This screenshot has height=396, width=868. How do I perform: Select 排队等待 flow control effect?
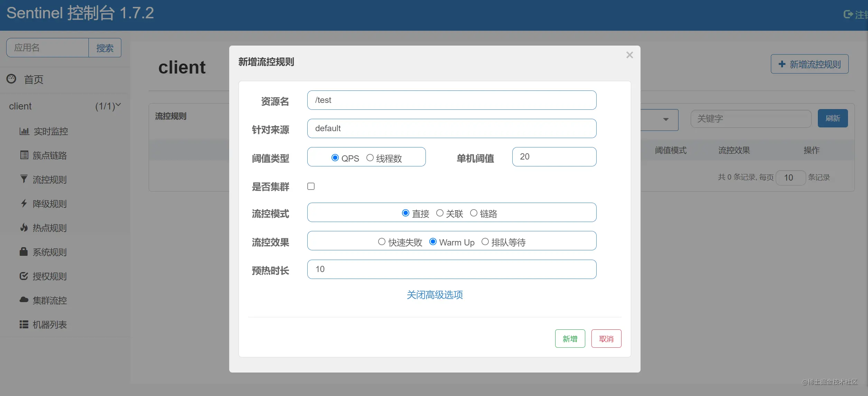485,242
